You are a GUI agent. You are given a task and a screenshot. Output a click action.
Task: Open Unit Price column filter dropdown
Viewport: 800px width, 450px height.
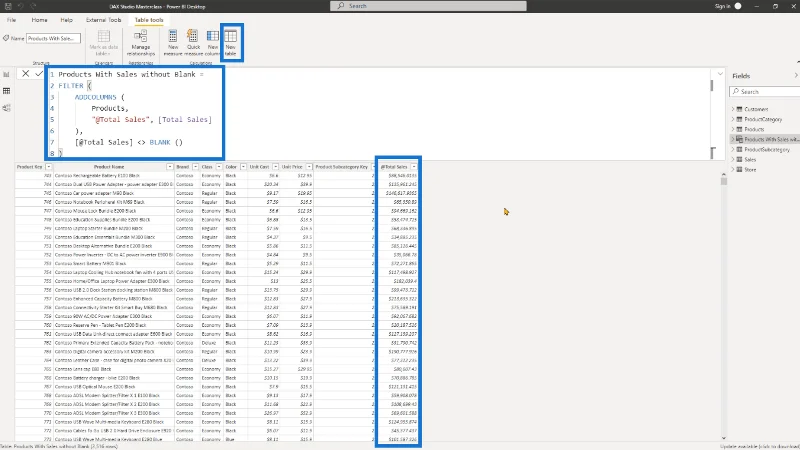click(x=309, y=167)
